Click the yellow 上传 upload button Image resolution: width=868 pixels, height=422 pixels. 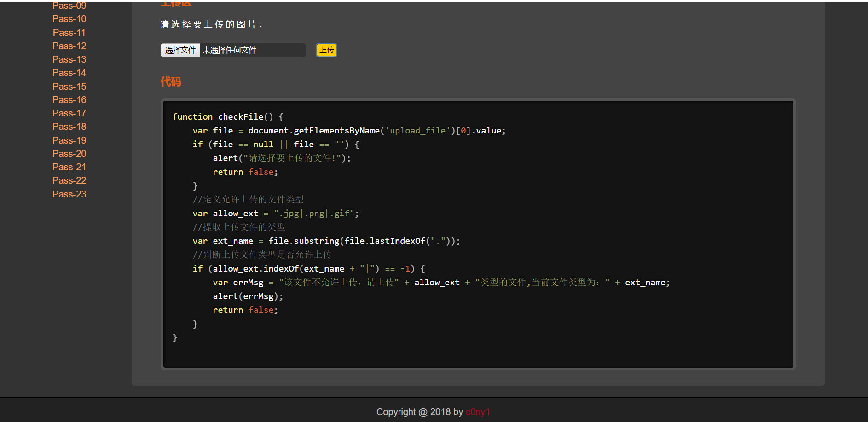(x=327, y=50)
